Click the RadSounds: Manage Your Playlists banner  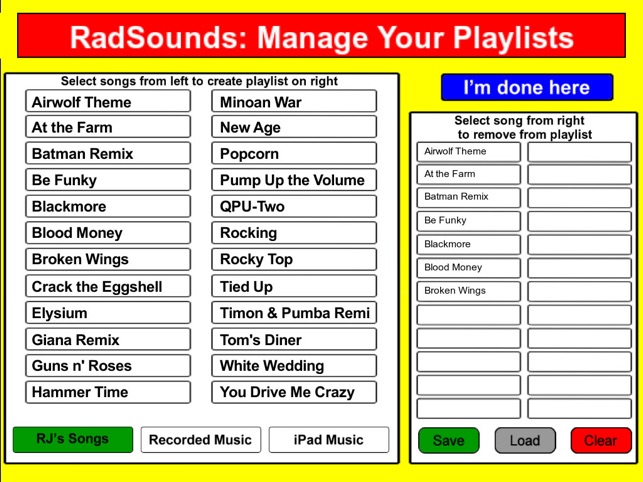[322, 36]
